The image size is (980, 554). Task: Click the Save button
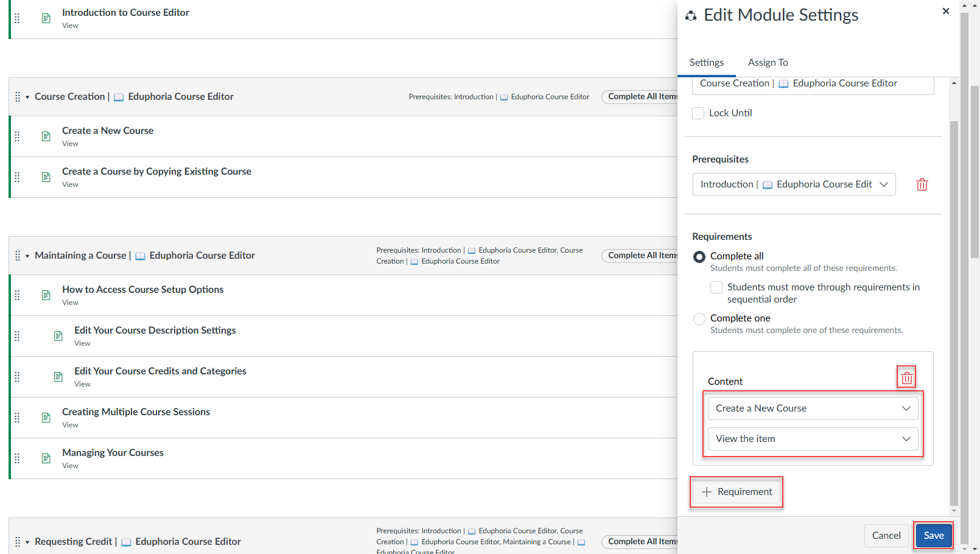(x=933, y=536)
